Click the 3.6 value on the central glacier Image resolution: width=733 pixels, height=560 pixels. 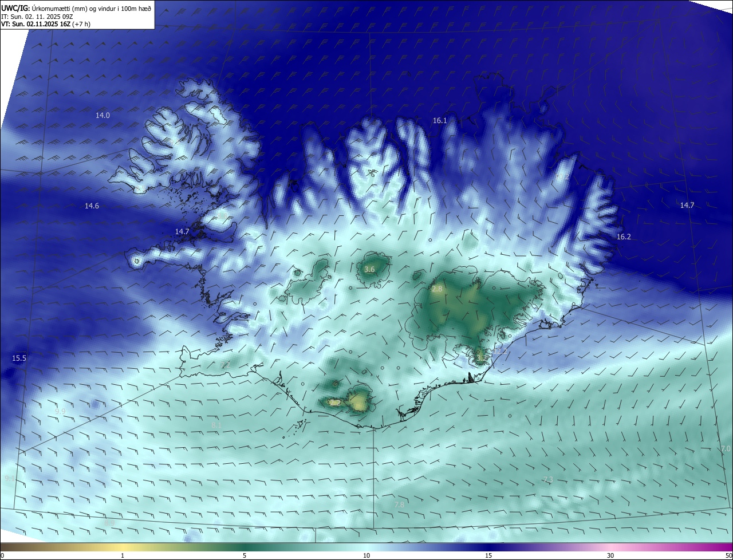(x=369, y=269)
